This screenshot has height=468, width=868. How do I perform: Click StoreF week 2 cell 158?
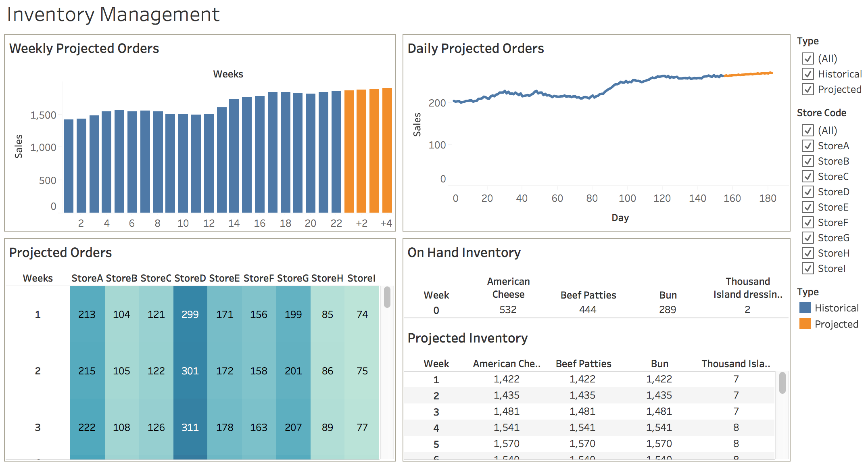[259, 371]
